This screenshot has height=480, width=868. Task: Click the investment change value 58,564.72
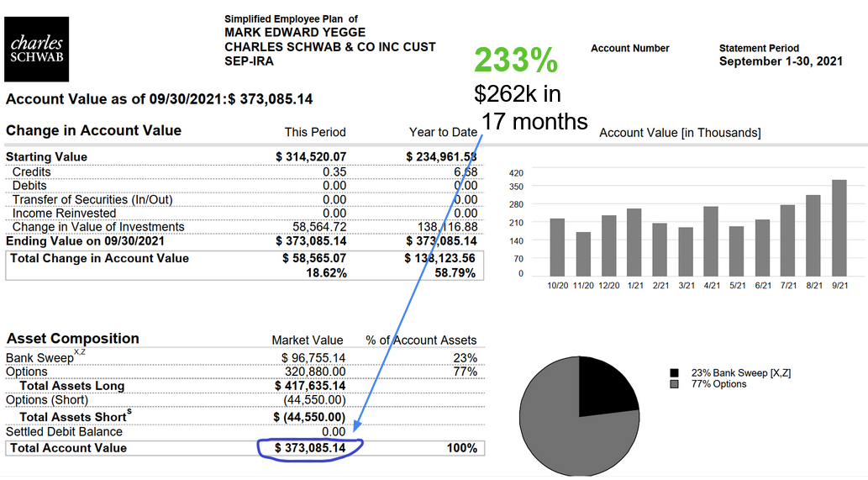tap(319, 227)
